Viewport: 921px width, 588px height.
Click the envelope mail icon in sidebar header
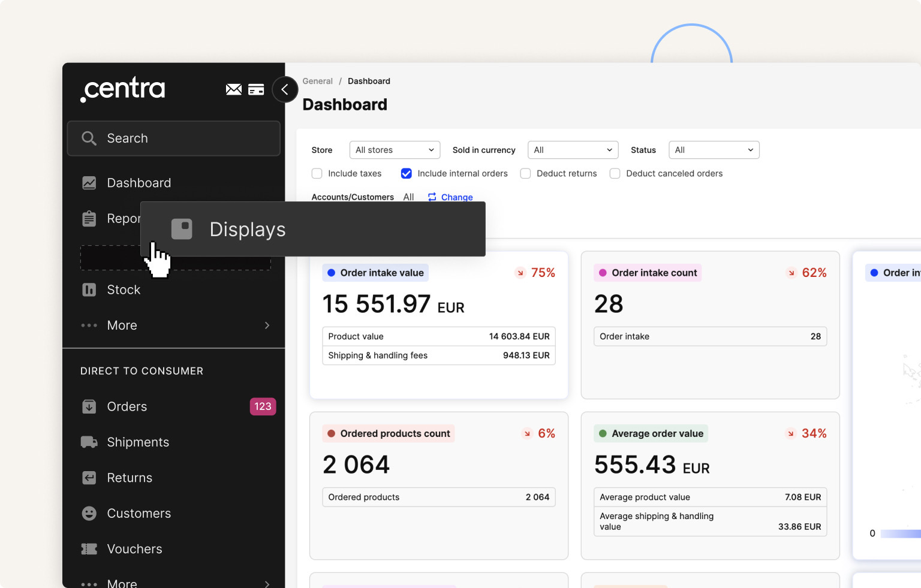click(233, 89)
